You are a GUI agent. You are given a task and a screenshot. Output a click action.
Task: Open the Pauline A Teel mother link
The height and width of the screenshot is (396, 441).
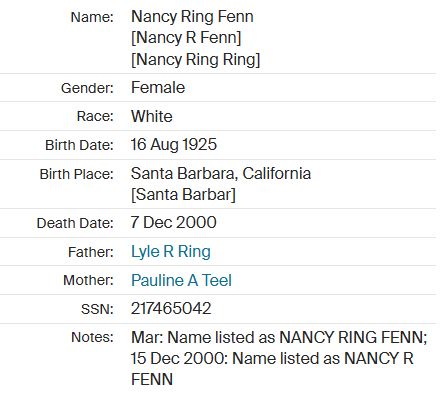(x=181, y=280)
